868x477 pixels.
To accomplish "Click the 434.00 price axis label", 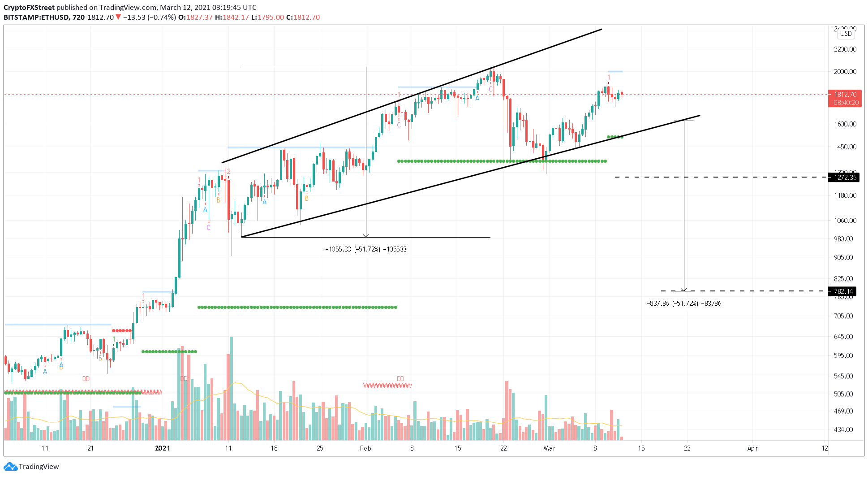I will [843, 429].
